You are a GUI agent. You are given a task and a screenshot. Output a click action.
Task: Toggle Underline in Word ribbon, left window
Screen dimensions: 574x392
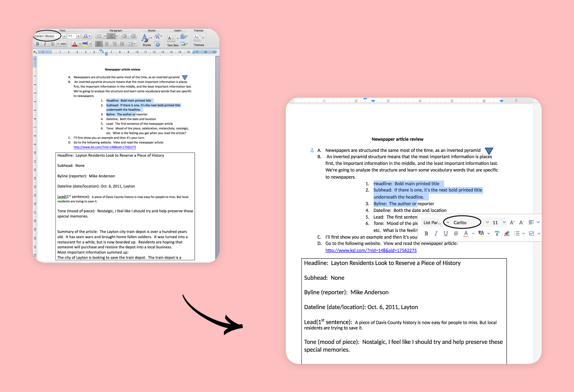pyautogui.click(x=53, y=44)
